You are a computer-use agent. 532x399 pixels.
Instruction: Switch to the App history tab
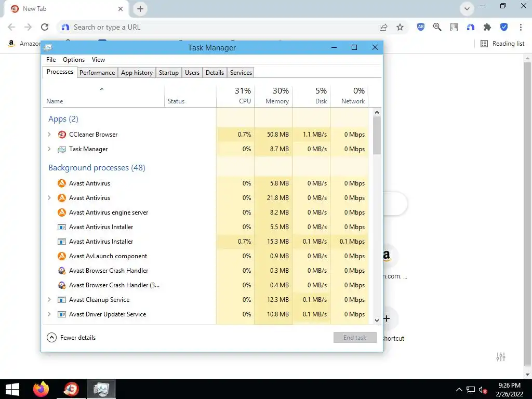[137, 73]
